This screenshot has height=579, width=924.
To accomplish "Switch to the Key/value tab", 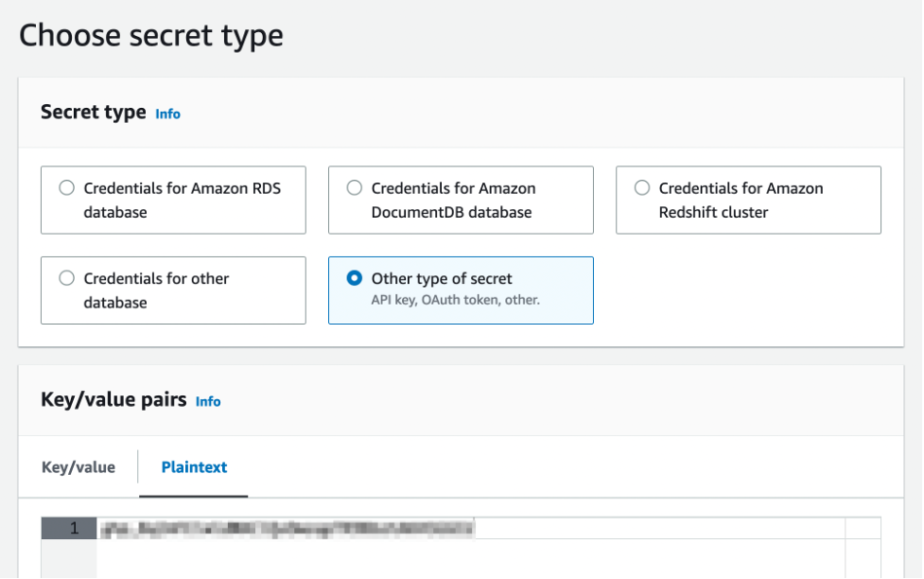I will click(x=77, y=466).
